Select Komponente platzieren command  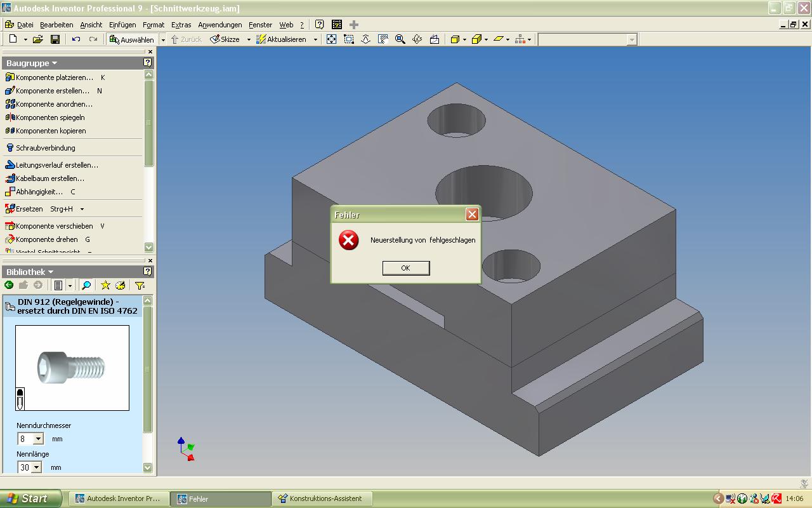54,77
